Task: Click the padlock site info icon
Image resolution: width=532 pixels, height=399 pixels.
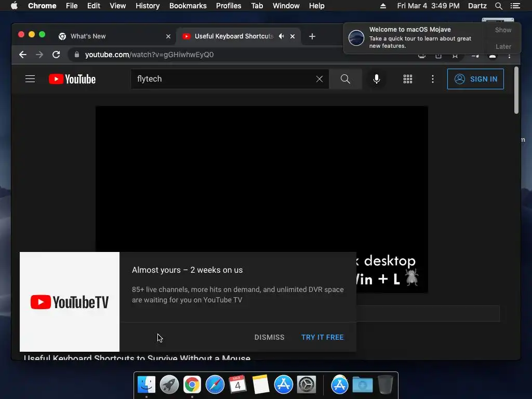Action: [77, 55]
